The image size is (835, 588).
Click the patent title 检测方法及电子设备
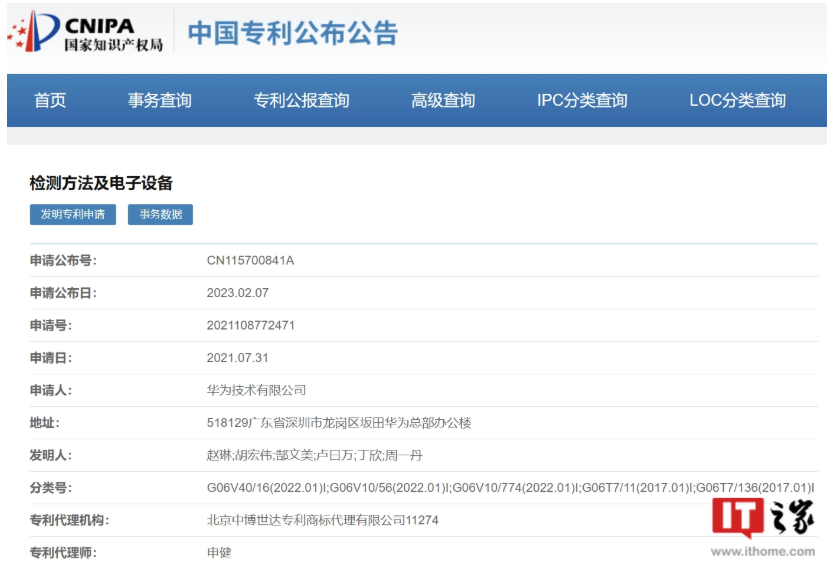101,183
